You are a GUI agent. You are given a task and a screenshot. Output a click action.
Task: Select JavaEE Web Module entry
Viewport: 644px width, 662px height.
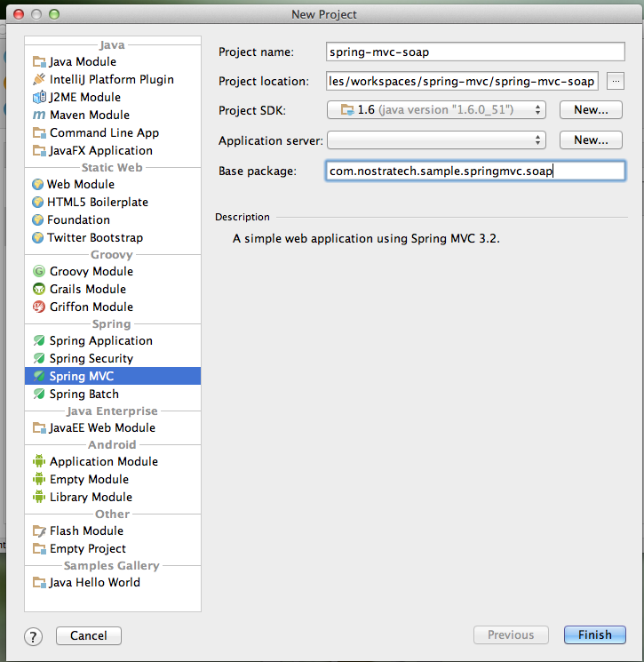tap(113, 427)
